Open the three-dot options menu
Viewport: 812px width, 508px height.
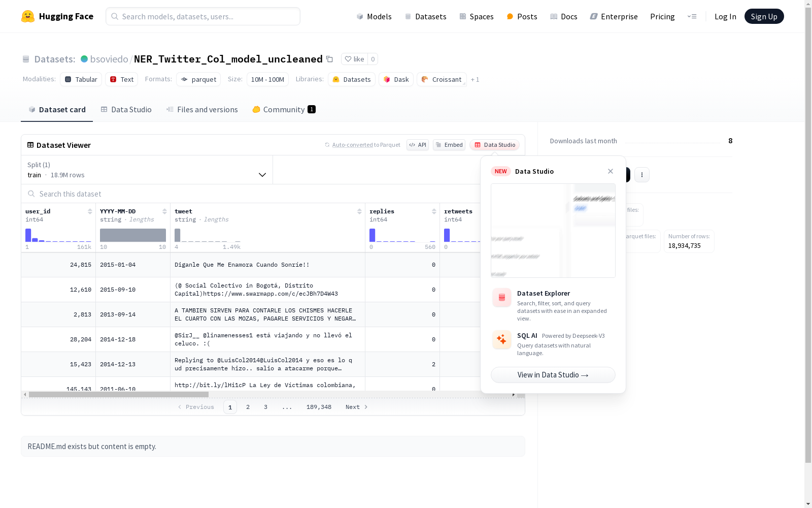tap(642, 175)
